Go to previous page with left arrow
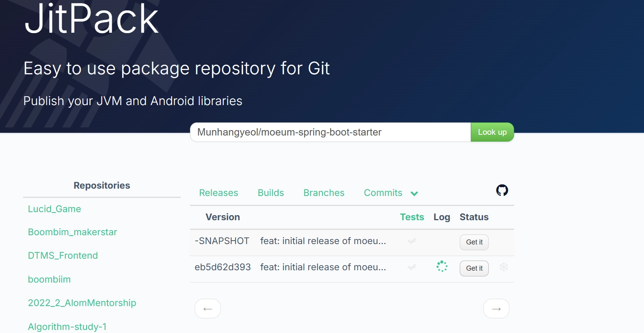Screen dimensions: 644x333 [x=208, y=309]
